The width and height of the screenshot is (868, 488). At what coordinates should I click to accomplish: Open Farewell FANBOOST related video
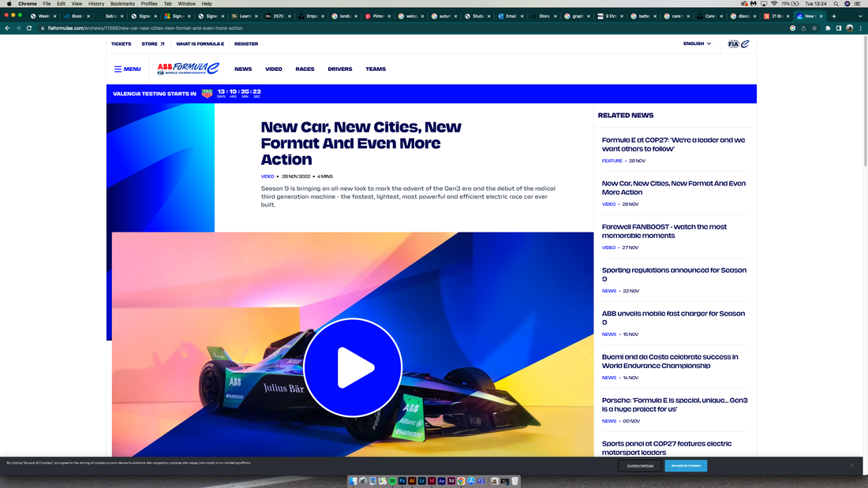(664, 231)
